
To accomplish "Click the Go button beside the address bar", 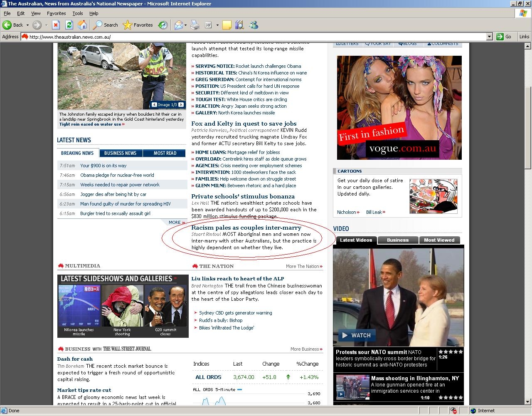I will 504,37.
